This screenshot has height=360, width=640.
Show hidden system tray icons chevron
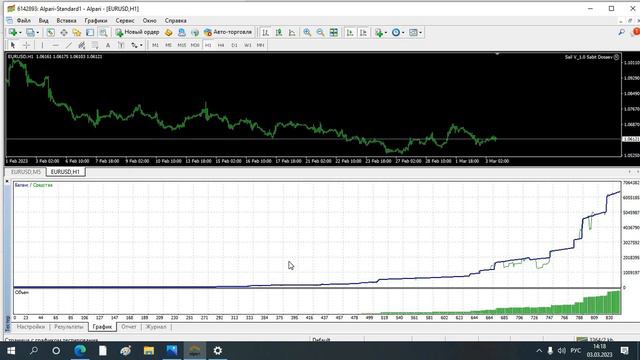pyautogui.click(x=539, y=351)
